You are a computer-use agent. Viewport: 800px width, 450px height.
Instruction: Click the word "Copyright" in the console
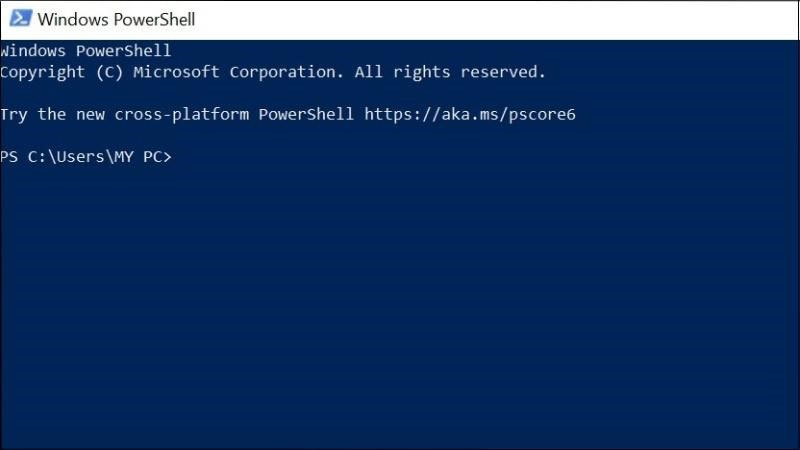42,72
